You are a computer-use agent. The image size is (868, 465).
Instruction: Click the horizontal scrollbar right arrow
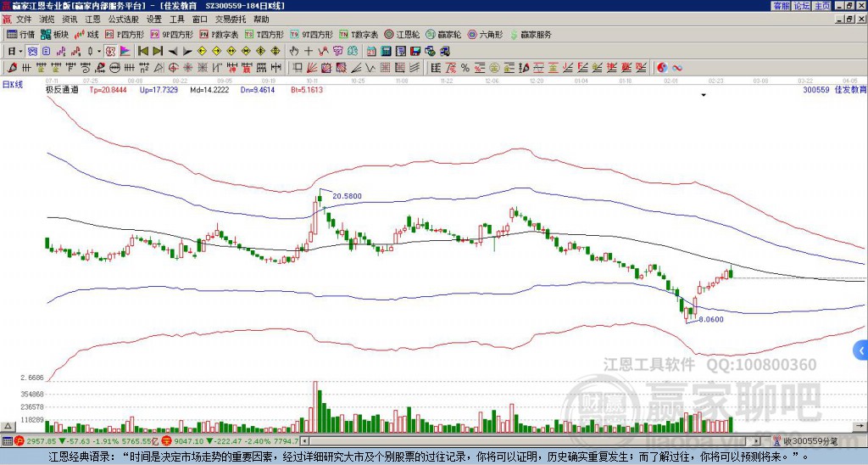pyautogui.click(x=757, y=441)
